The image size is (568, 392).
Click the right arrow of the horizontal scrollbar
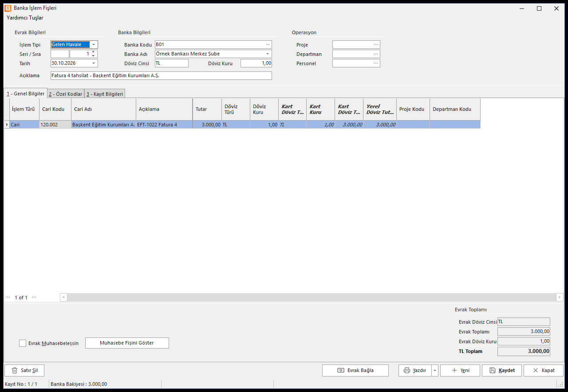click(560, 298)
